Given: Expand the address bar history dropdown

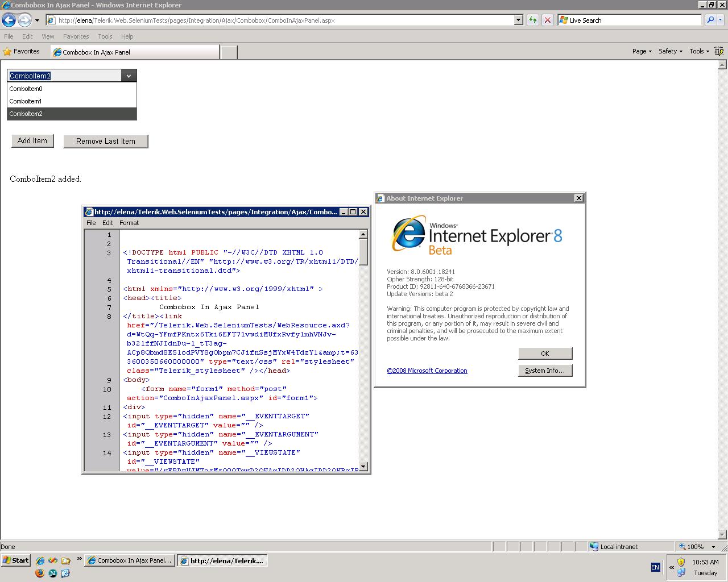Looking at the screenshot, I should pyautogui.click(x=518, y=20).
